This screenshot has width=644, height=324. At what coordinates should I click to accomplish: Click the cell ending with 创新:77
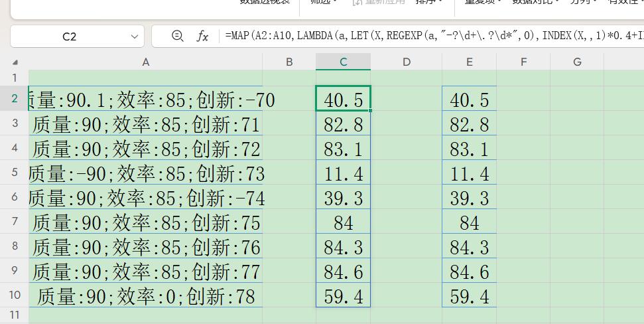[145, 270]
